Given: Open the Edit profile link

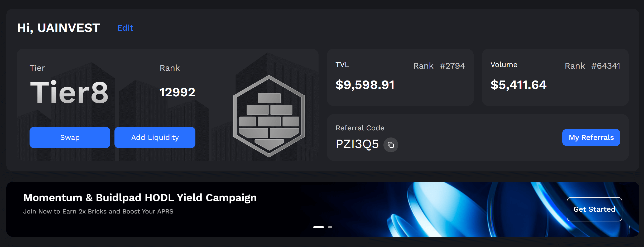Looking at the screenshot, I should coord(125,28).
